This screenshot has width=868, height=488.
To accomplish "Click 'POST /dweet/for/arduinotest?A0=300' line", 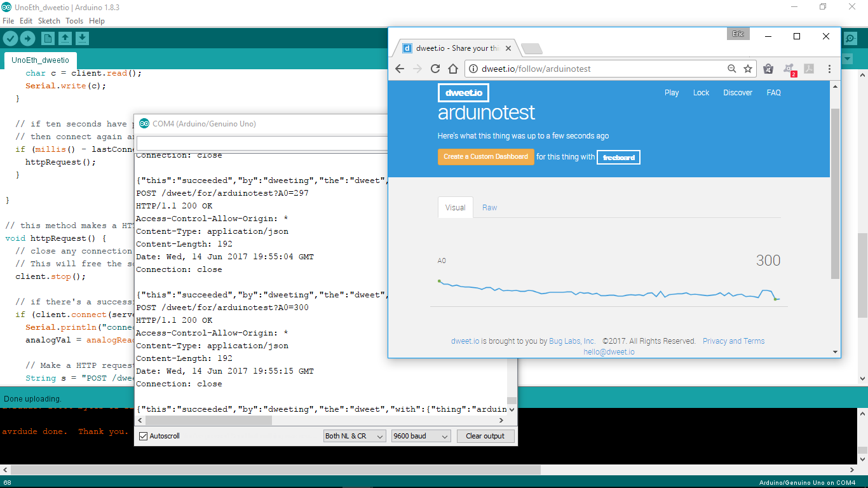I will (222, 308).
